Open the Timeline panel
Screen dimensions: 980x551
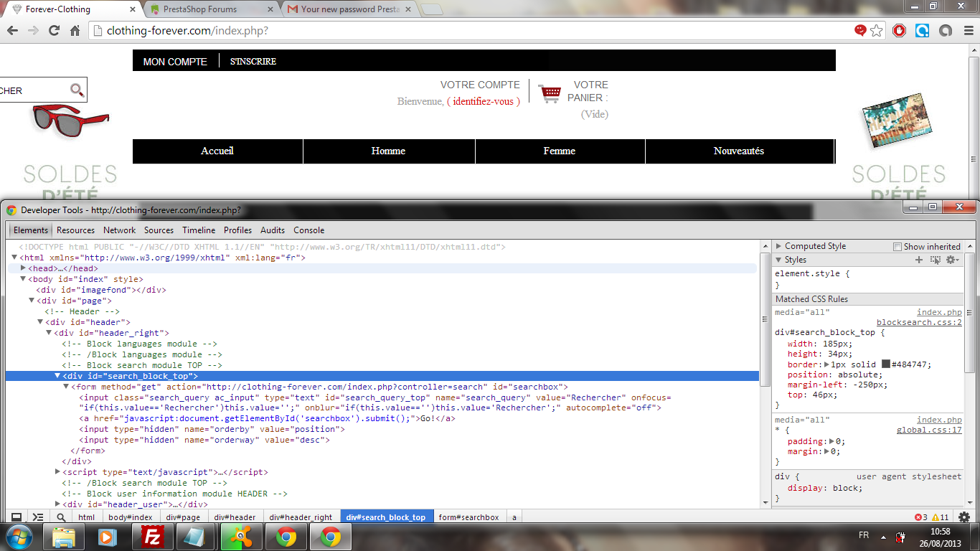199,230
